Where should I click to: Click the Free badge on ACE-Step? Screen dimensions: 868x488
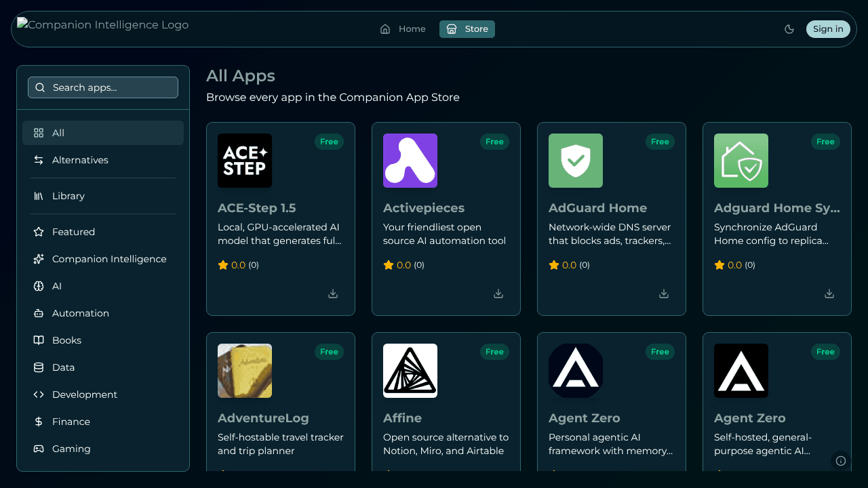coord(329,142)
